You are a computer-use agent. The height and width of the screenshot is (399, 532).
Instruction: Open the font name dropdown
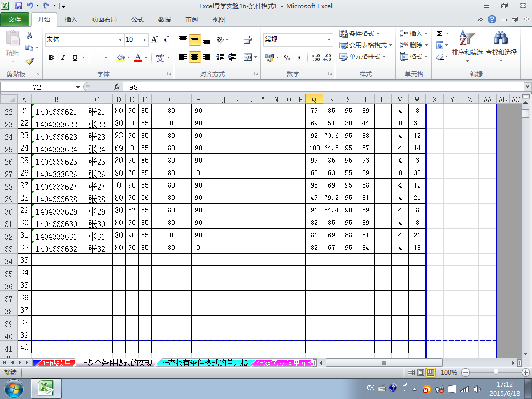click(120, 39)
